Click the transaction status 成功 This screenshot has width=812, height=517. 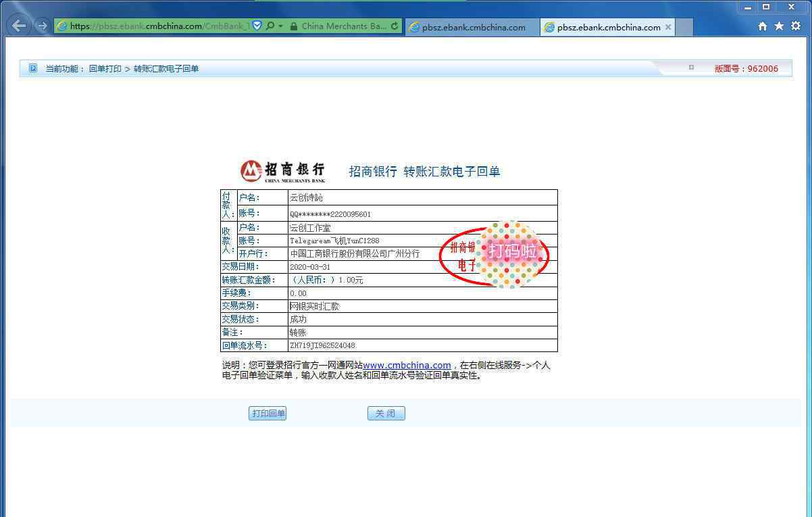[298, 319]
